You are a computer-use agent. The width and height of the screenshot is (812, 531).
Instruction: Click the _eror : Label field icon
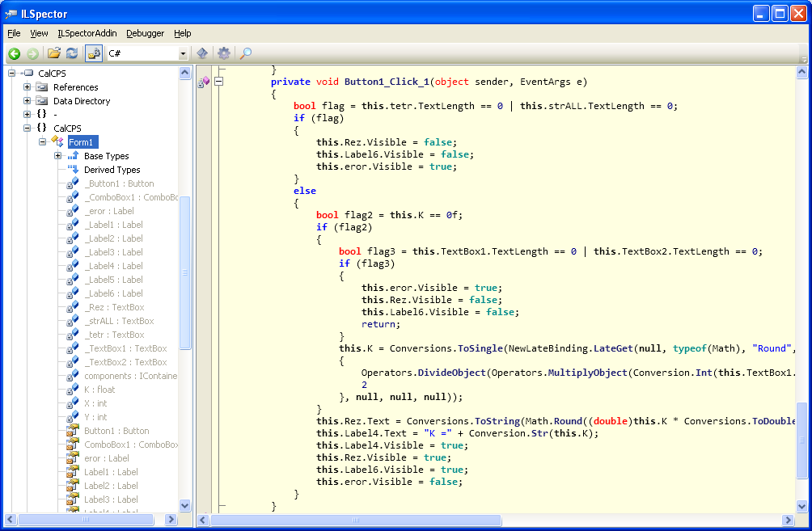click(x=73, y=211)
